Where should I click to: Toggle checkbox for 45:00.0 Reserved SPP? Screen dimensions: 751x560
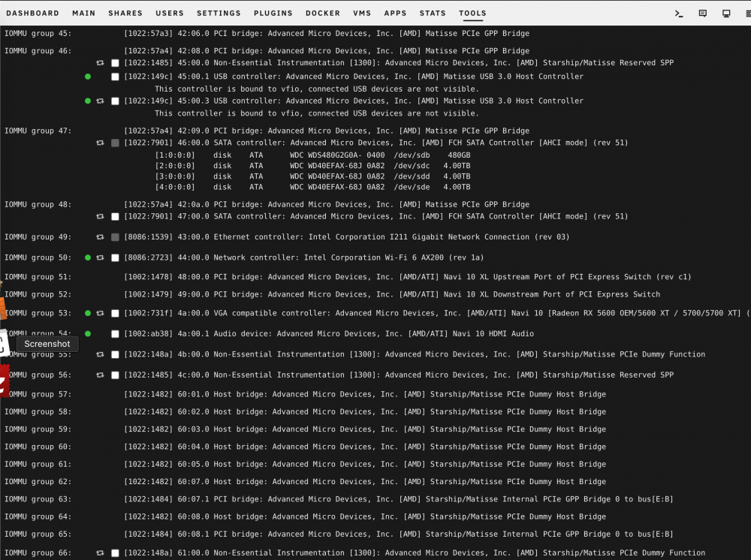click(115, 63)
